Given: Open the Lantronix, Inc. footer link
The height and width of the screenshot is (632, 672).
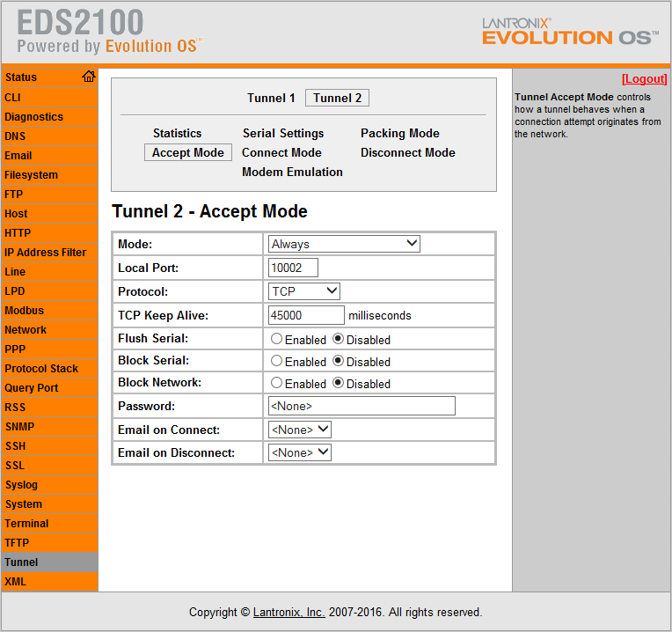Looking at the screenshot, I should tap(289, 613).
